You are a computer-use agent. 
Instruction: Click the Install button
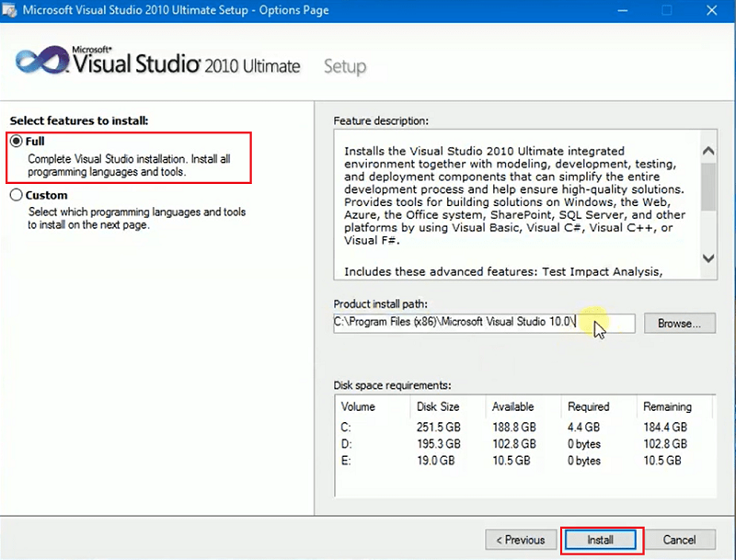[600, 540]
